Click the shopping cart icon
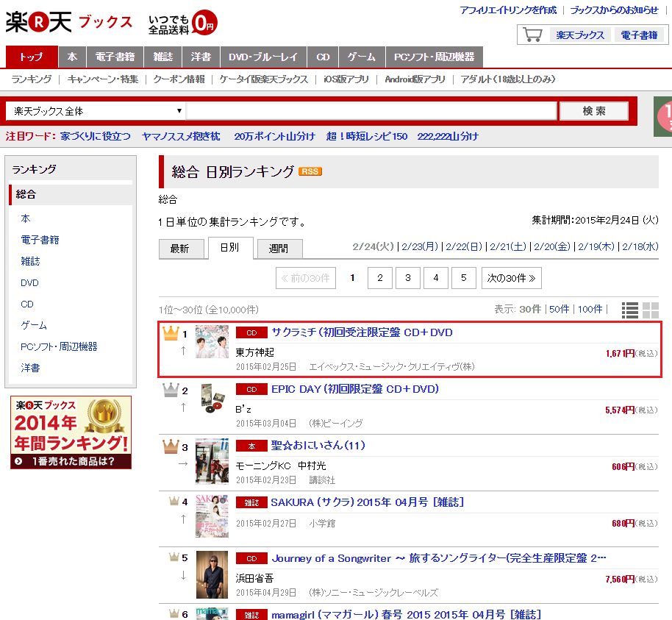The image size is (672, 620). pos(533,35)
